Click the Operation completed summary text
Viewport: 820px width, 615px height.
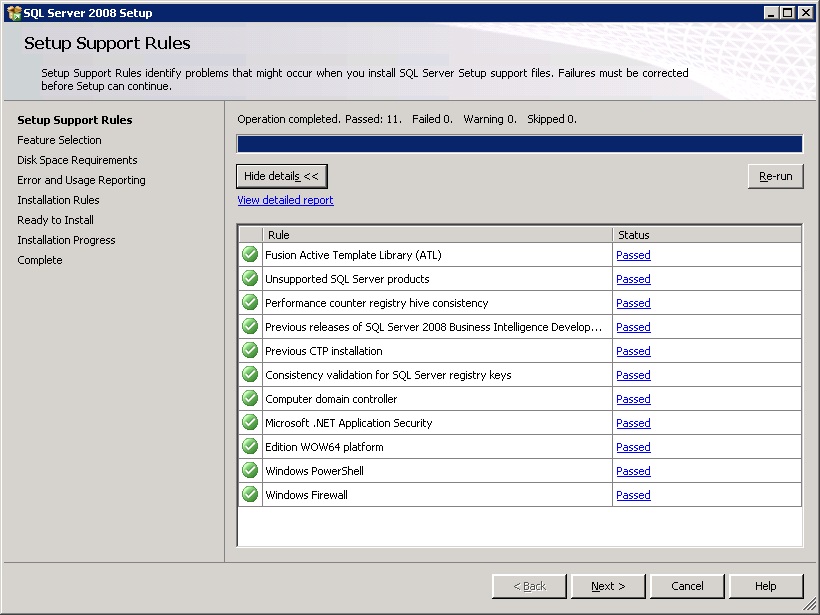coord(407,119)
